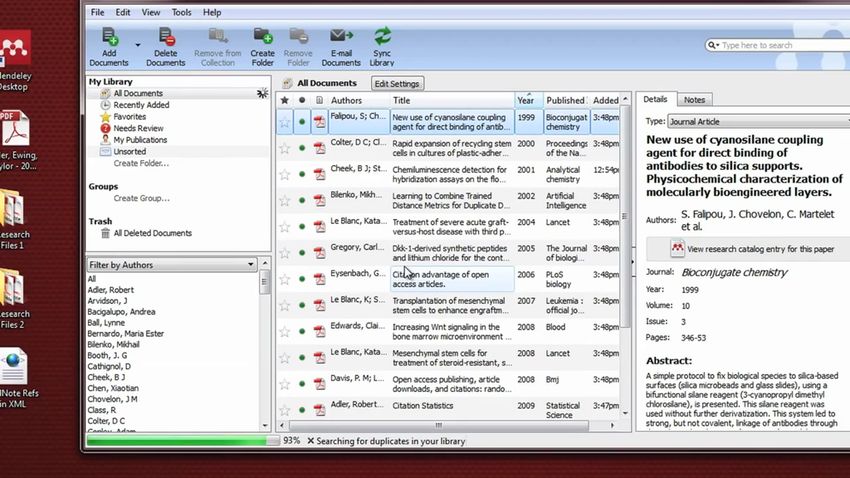Sort by the Title column header
This screenshot has height=478, width=850.
tap(452, 100)
